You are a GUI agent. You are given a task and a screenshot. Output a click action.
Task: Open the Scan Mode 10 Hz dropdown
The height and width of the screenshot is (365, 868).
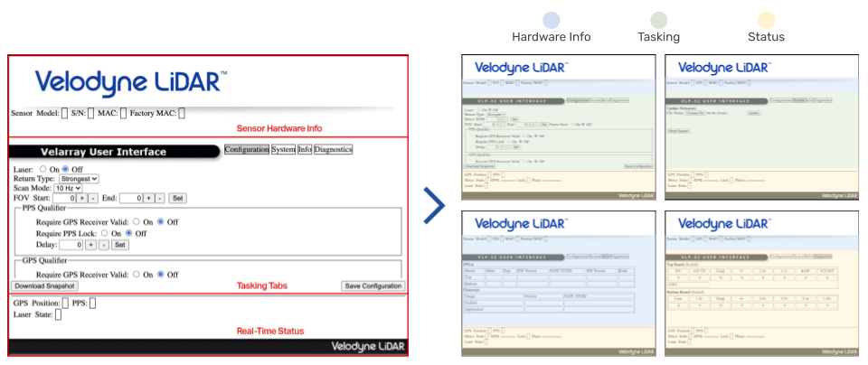point(68,188)
